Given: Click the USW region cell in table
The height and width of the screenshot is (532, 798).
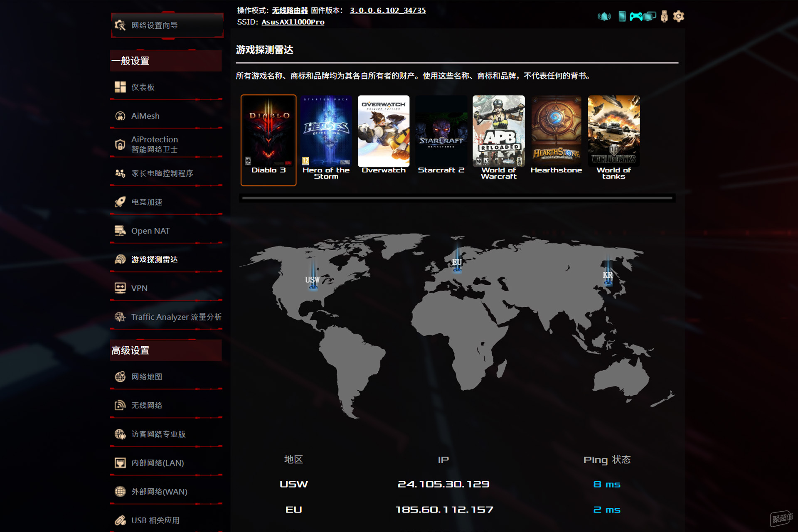Looking at the screenshot, I should [x=294, y=484].
